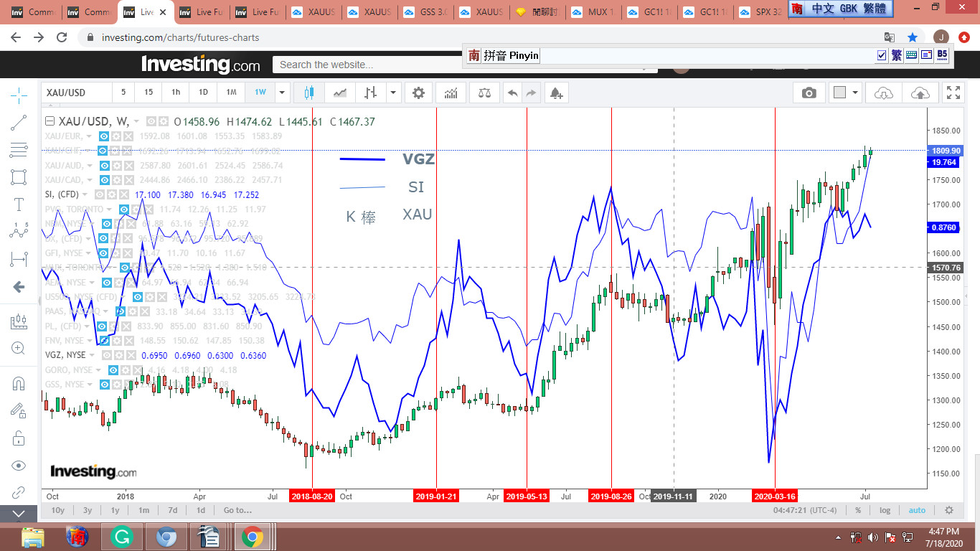Viewport: 980px width, 551px height.
Task: Activate the magnet mode tool
Action: pos(19,383)
